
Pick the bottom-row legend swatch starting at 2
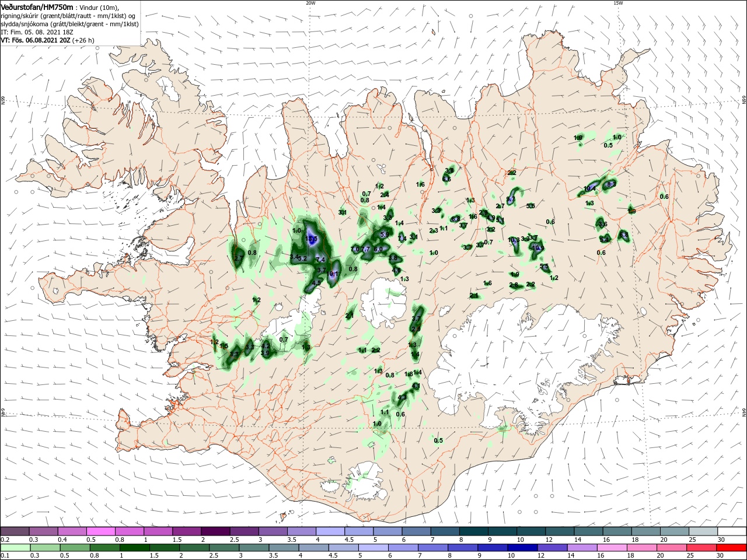pyautogui.click(x=196, y=548)
